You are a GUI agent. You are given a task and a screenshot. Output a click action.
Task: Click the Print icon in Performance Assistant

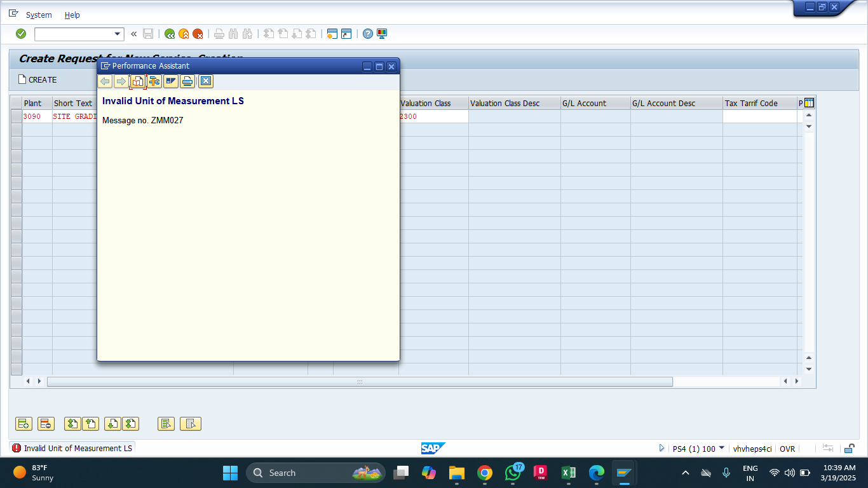(x=187, y=81)
